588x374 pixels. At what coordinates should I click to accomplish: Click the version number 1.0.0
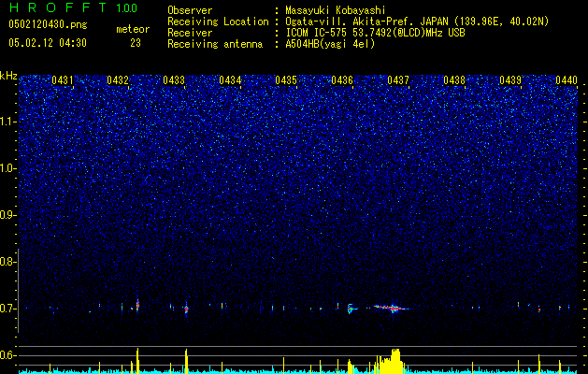click(127, 7)
